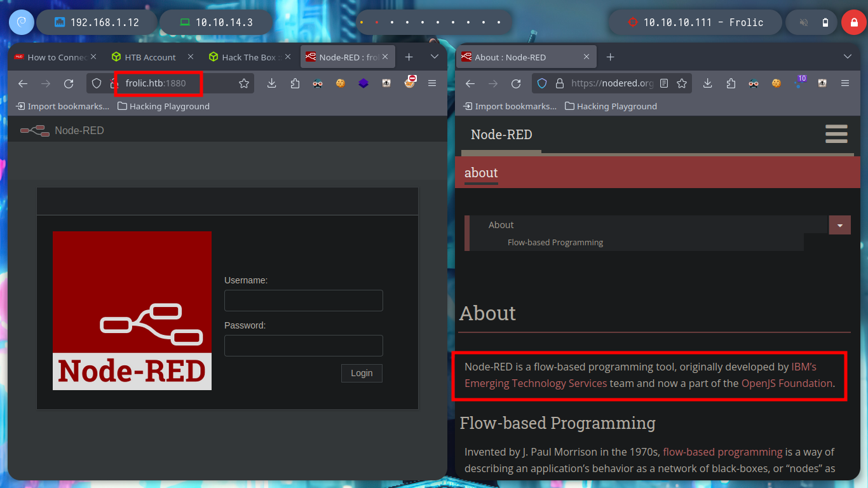Bookmark the nodered.org About page

click(682, 83)
